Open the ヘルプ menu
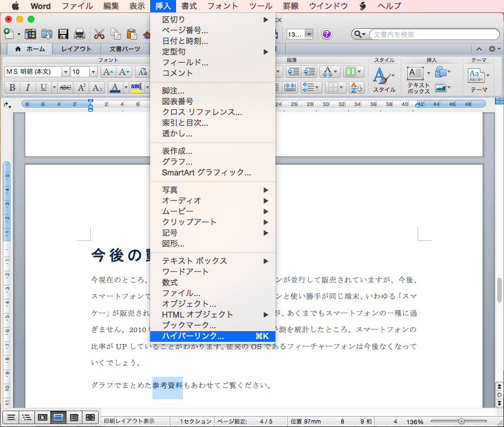This screenshot has height=427, width=504. [x=389, y=6]
